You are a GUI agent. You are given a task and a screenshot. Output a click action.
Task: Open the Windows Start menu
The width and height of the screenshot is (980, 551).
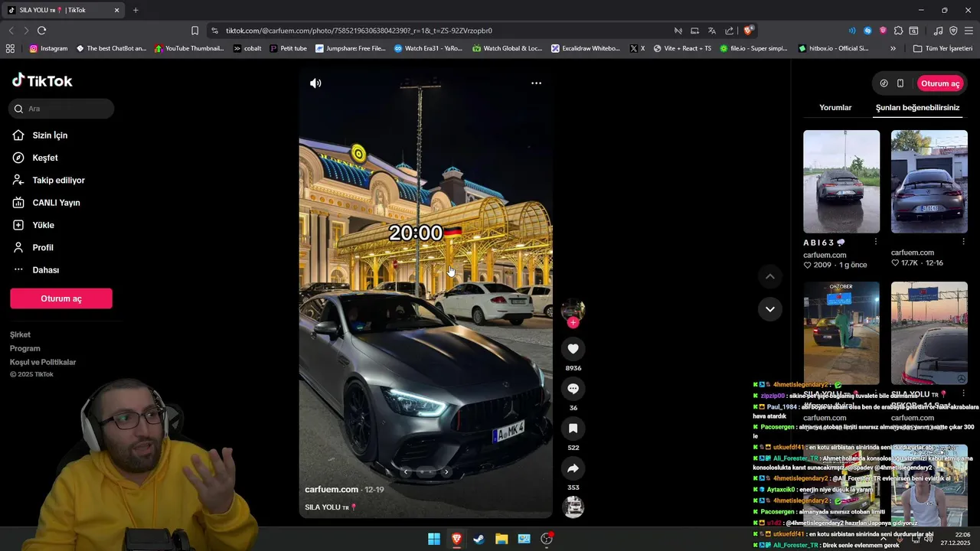coord(434,539)
